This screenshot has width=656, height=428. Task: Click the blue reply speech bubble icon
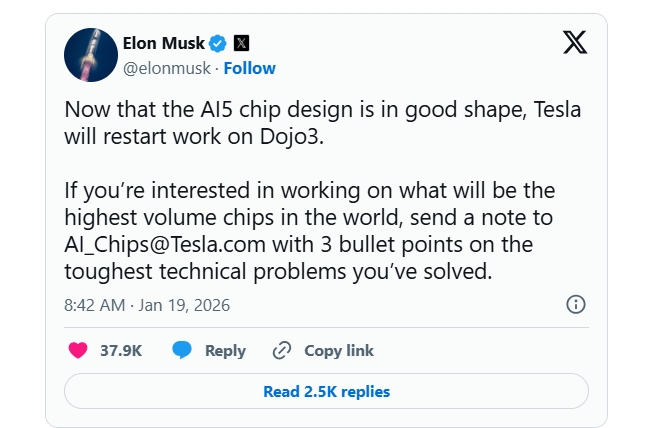pos(181,350)
